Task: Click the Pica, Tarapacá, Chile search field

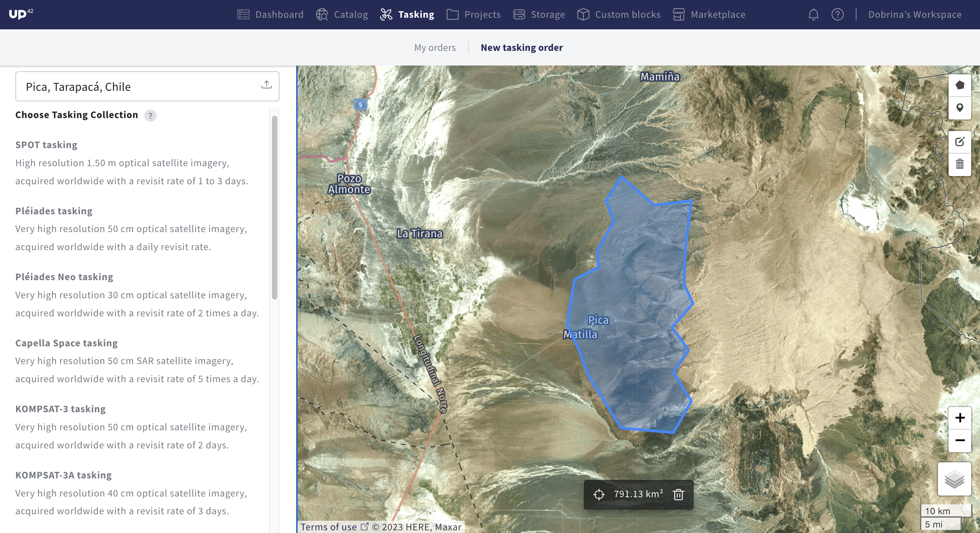Action: pos(137,87)
